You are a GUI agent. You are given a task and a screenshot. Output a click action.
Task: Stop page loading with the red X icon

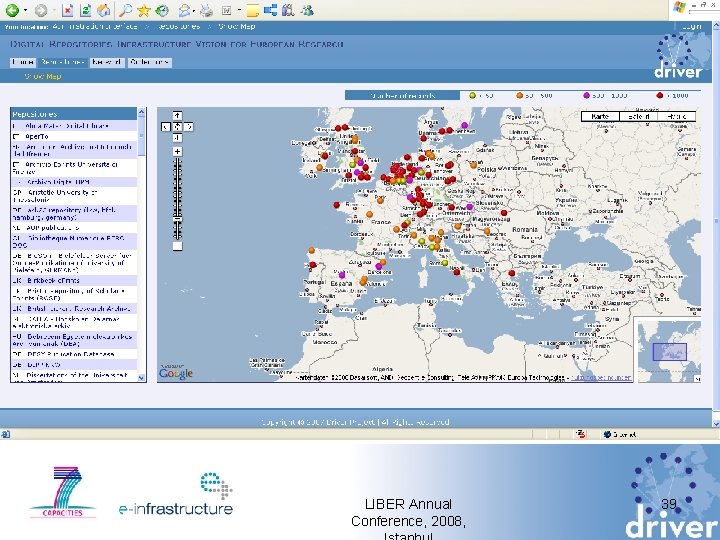pyautogui.click(x=67, y=10)
